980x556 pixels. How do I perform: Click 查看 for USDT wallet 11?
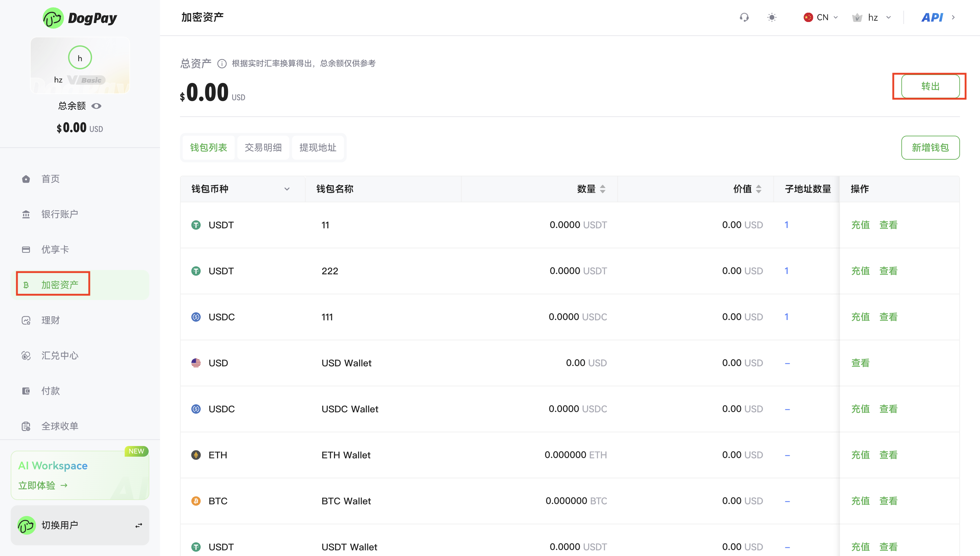pos(888,225)
